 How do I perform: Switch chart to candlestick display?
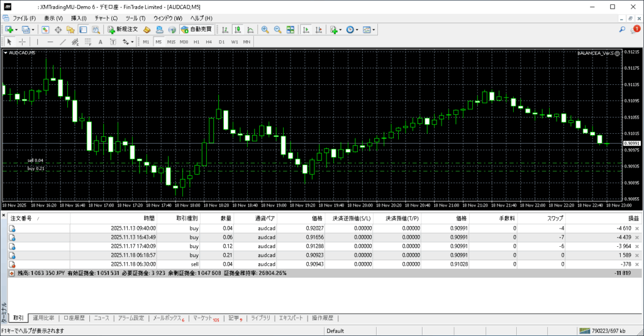tap(239, 30)
